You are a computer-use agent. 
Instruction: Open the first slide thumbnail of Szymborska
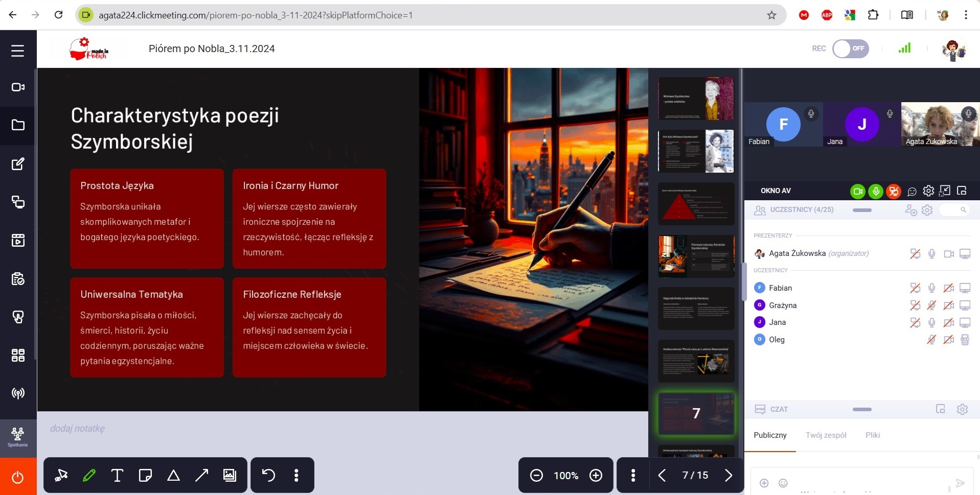[x=696, y=99]
